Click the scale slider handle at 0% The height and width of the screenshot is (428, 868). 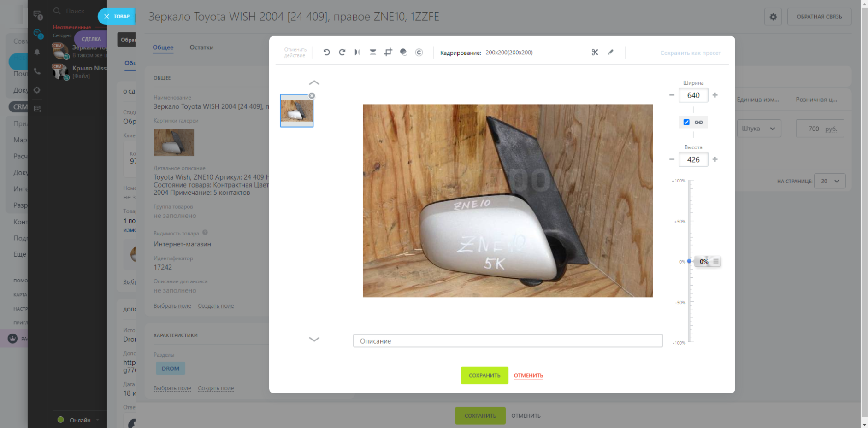690,261
